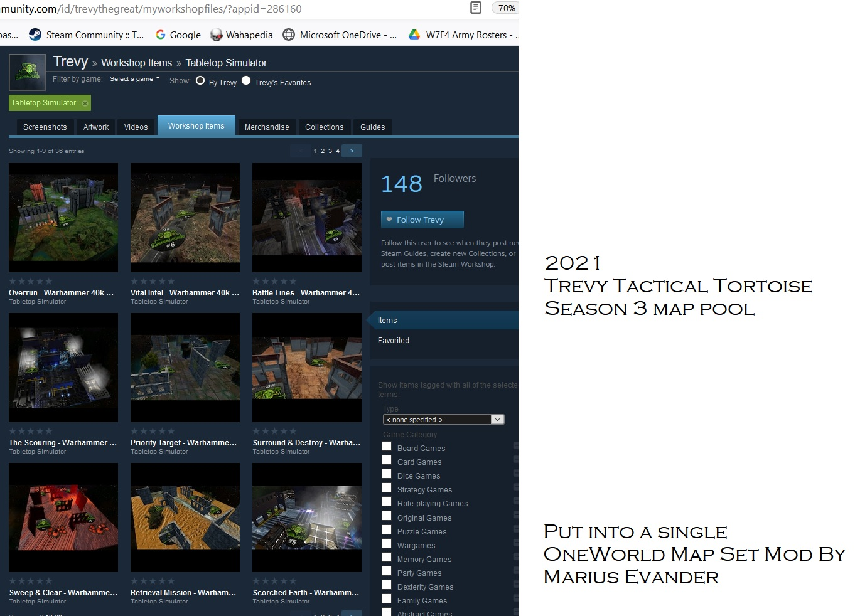Enable the Wargames category checkbox
855x616 pixels.
[387, 544]
